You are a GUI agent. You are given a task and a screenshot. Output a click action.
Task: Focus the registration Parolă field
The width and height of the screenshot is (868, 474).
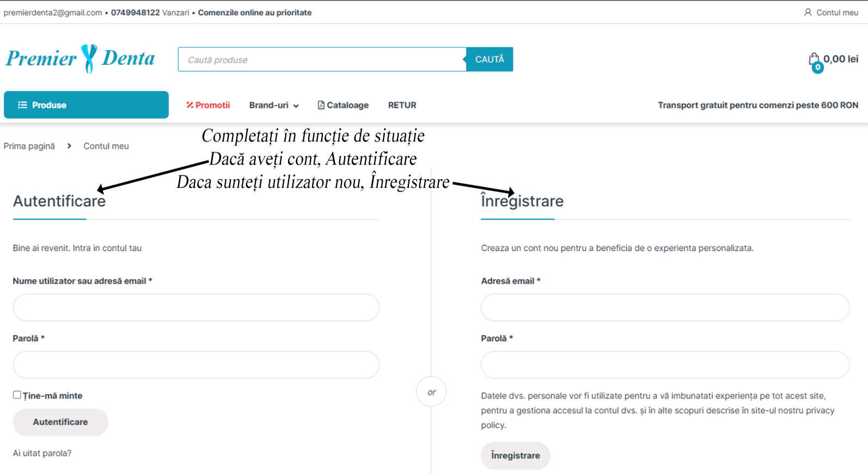665,364
